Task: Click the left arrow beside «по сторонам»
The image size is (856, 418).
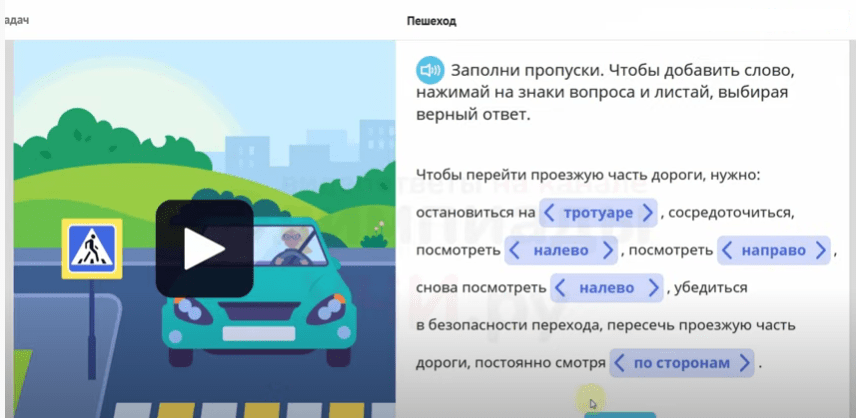Action: pyautogui.click(x=620, y=363)
